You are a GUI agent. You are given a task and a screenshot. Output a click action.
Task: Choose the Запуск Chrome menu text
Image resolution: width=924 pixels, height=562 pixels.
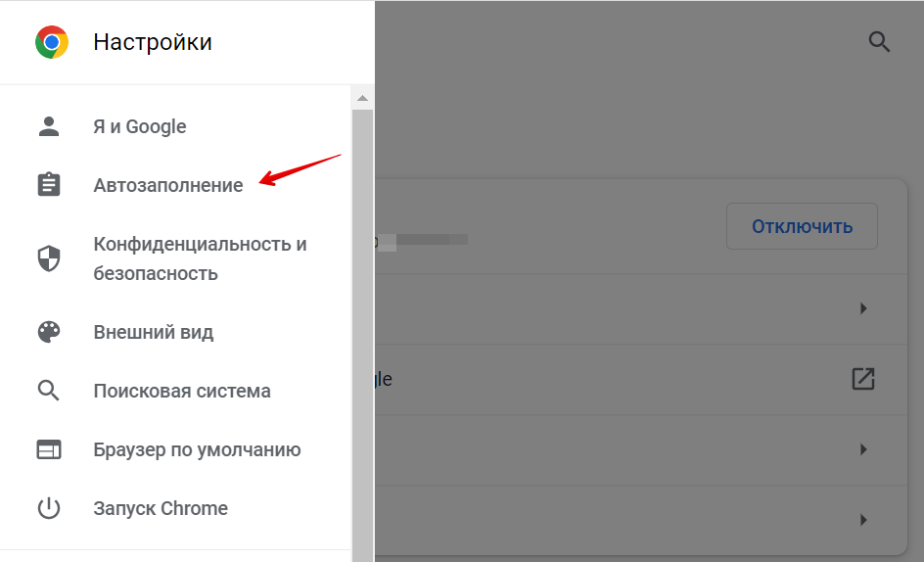click(161, 508)
